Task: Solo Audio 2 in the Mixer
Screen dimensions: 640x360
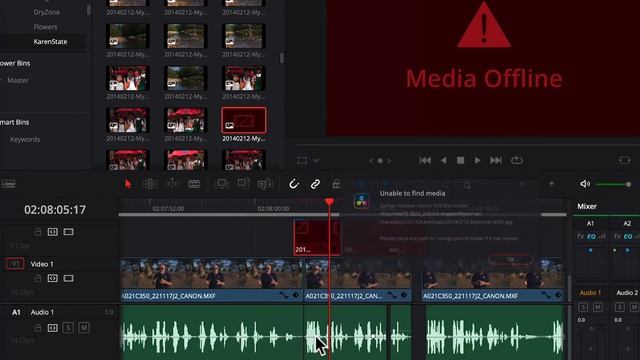Action: point(620,307)
